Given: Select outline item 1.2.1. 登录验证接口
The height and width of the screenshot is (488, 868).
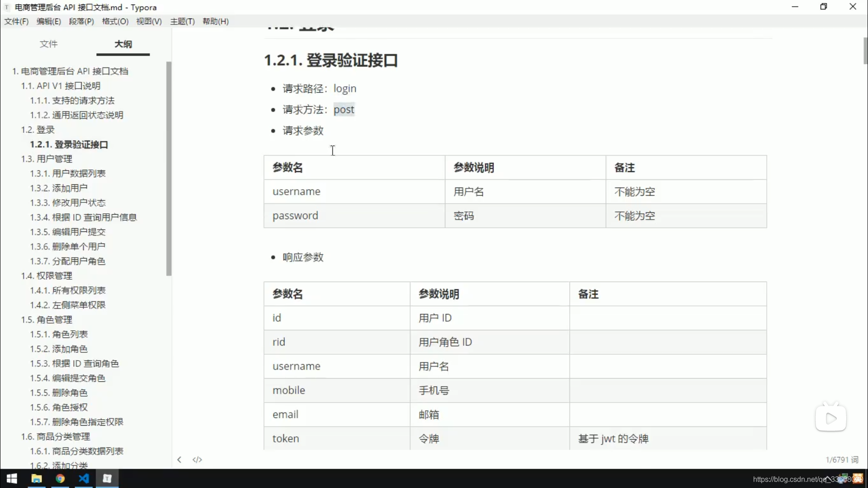Looking at the screenshot, I should (69, 144).
